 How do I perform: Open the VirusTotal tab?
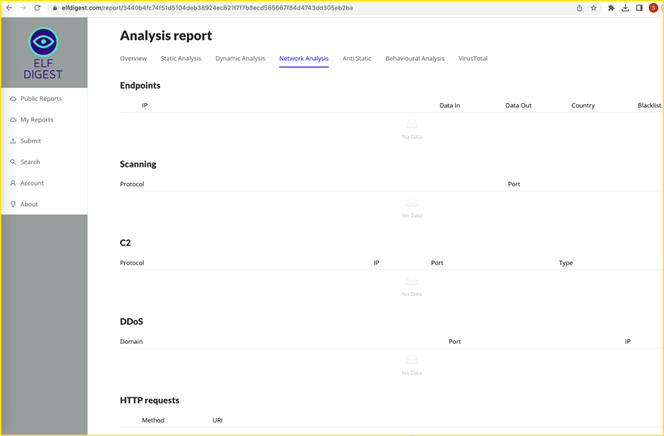click(x=473, y=58)
